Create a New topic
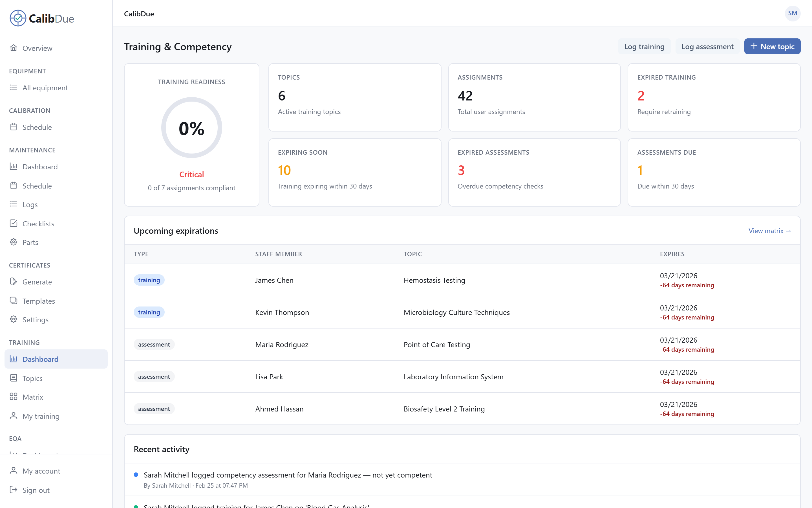 click(772, 46)
